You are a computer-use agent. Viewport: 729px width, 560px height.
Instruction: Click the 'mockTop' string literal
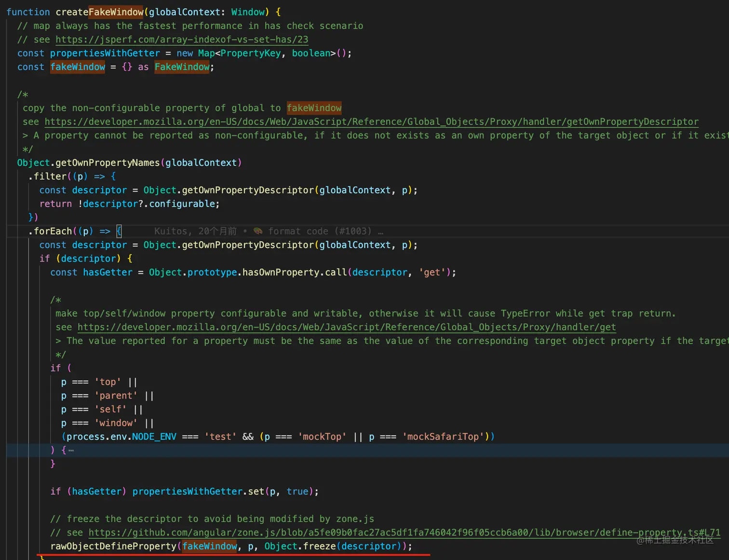click(322, 437)
